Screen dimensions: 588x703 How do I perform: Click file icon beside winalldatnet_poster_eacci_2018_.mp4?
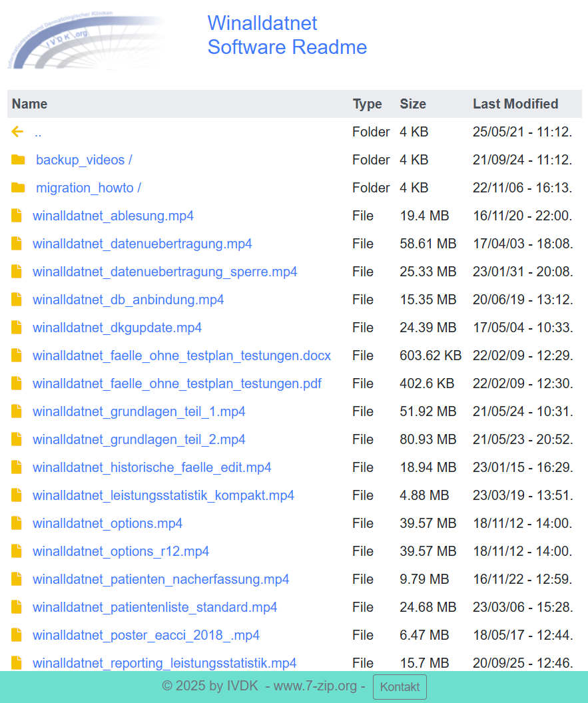pos(17,635)
